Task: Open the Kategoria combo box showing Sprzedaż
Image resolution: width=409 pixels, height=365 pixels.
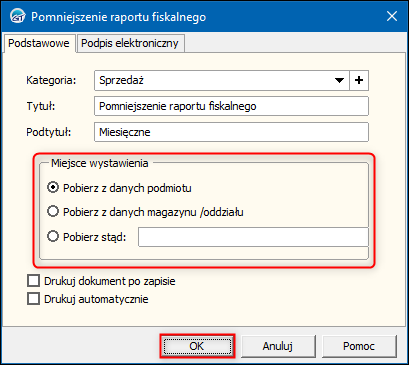Action: (222, 80)
